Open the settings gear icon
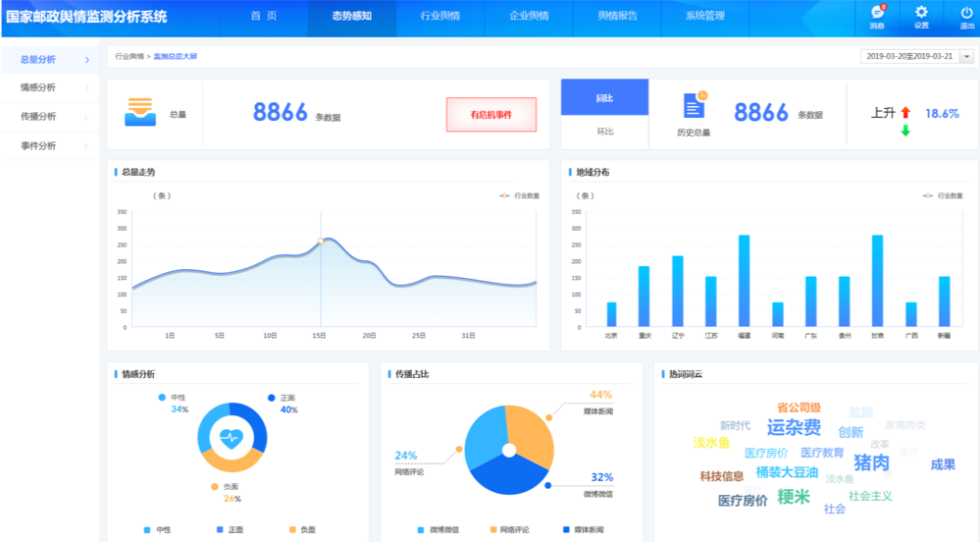Viewport: 980px width, 542px height. pos(921,13)
